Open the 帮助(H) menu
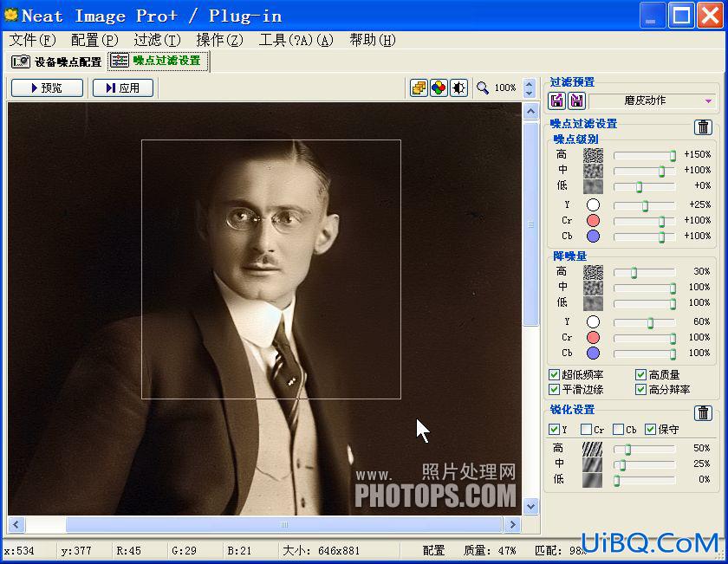The image size is (728, 564). 373,41
